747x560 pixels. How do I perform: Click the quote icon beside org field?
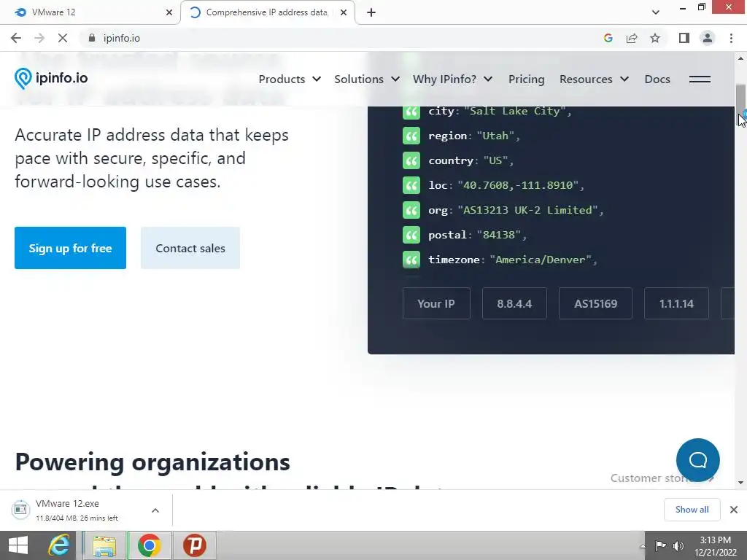(x=411, y=210)
